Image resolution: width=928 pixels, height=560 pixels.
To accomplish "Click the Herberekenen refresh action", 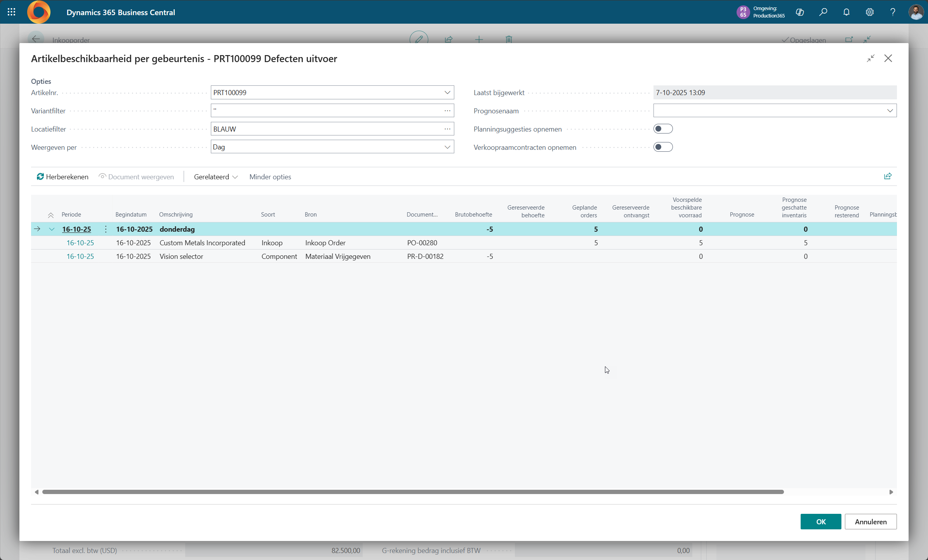I will 63,177.
